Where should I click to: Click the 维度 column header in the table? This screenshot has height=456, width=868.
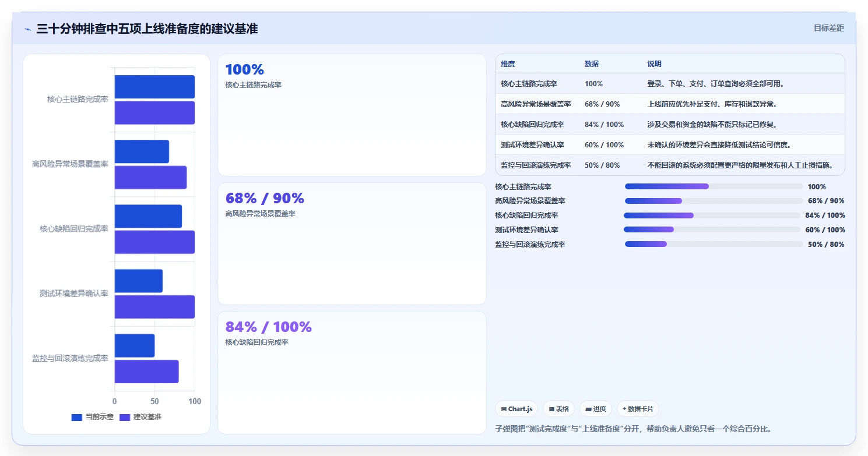508,64
